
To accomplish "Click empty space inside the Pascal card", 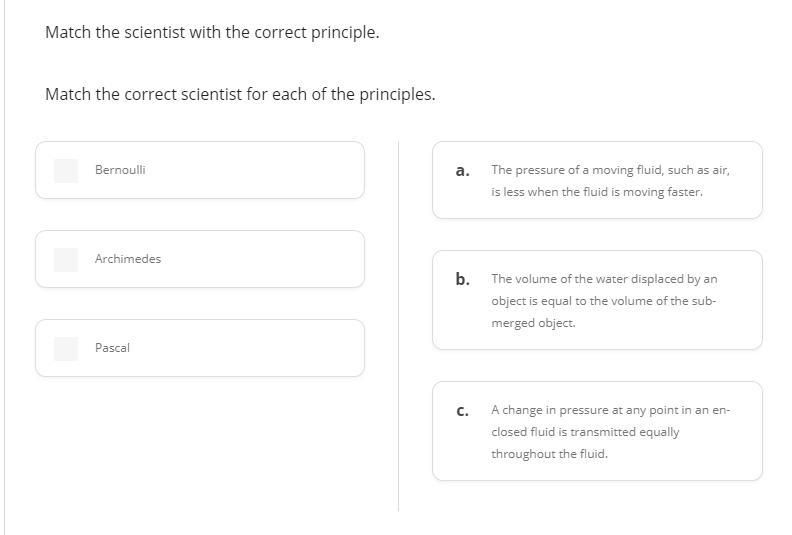I will (253, 348).
